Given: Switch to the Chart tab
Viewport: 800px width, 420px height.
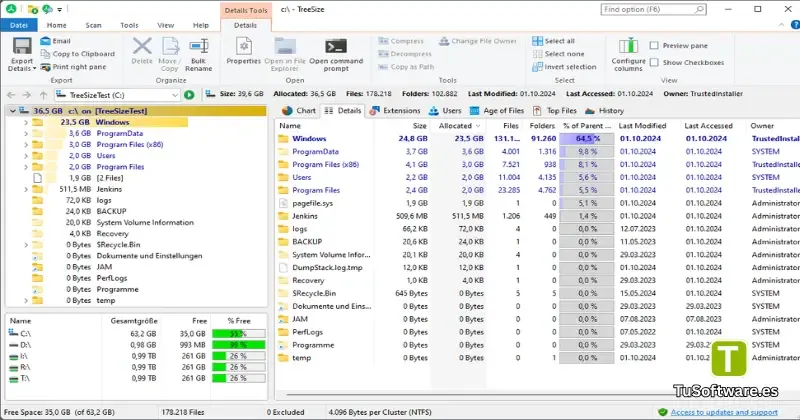Looking at the screenshot, I should click(x=299, y=111).
